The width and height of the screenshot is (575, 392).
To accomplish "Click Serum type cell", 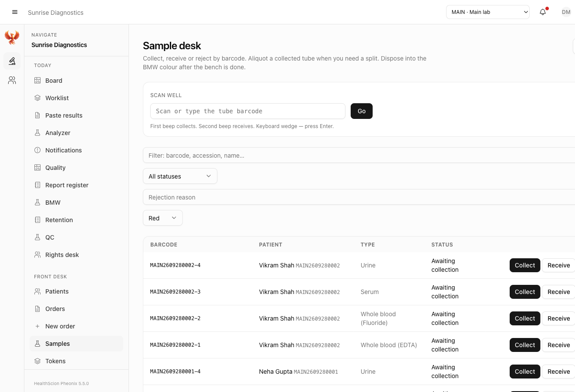I will click(369, 292).
